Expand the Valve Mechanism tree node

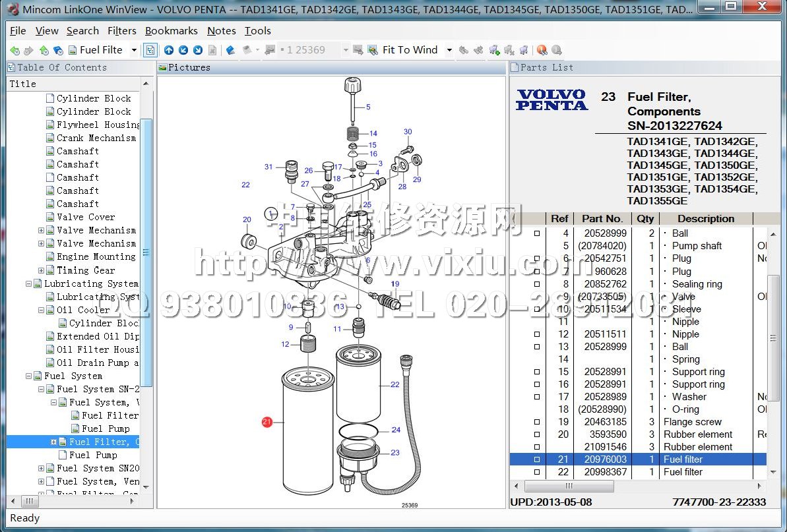42,231
